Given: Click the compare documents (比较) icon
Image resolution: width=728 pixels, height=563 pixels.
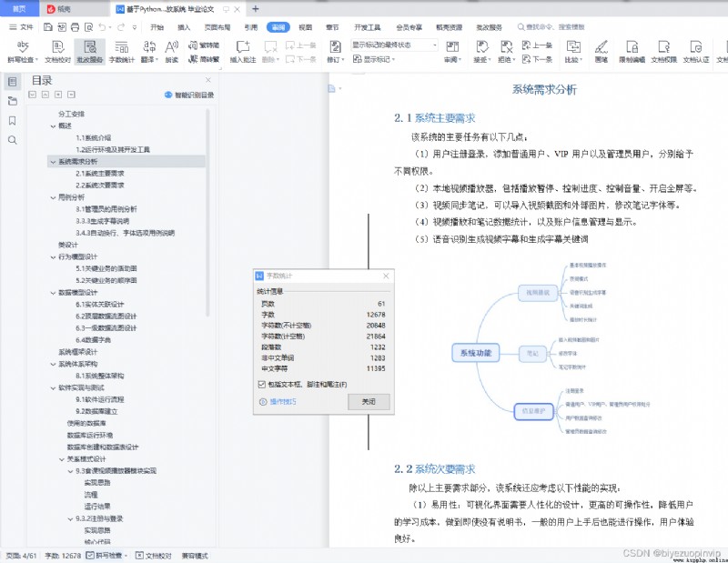Looking at the screenshot, I should 574,51.
